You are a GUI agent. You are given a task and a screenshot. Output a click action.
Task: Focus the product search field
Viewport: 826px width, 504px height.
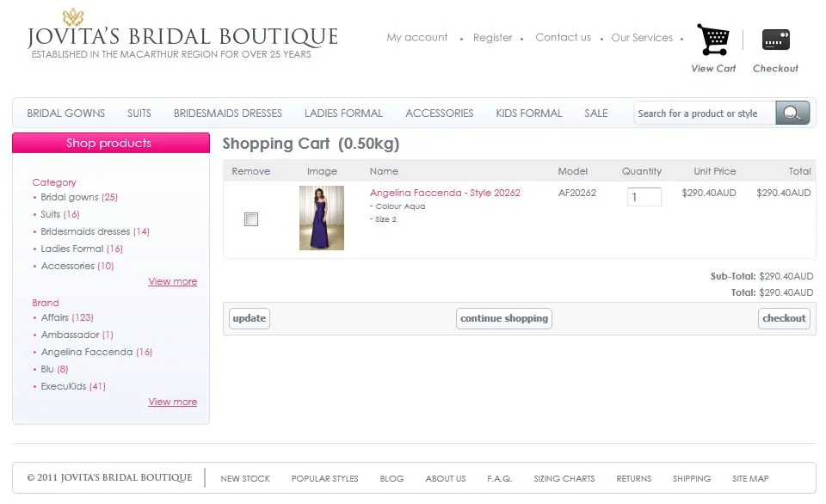point(705,114)
